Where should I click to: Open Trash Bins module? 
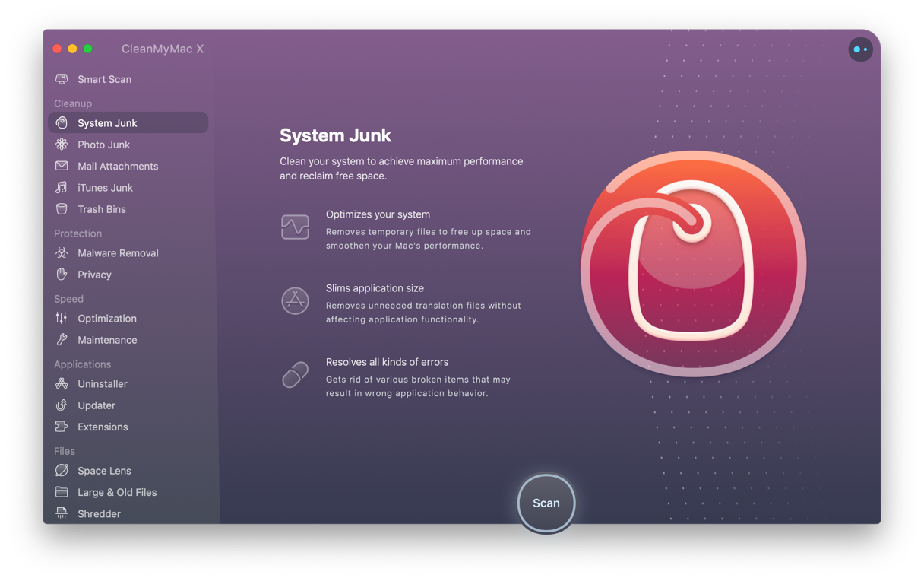128,209
